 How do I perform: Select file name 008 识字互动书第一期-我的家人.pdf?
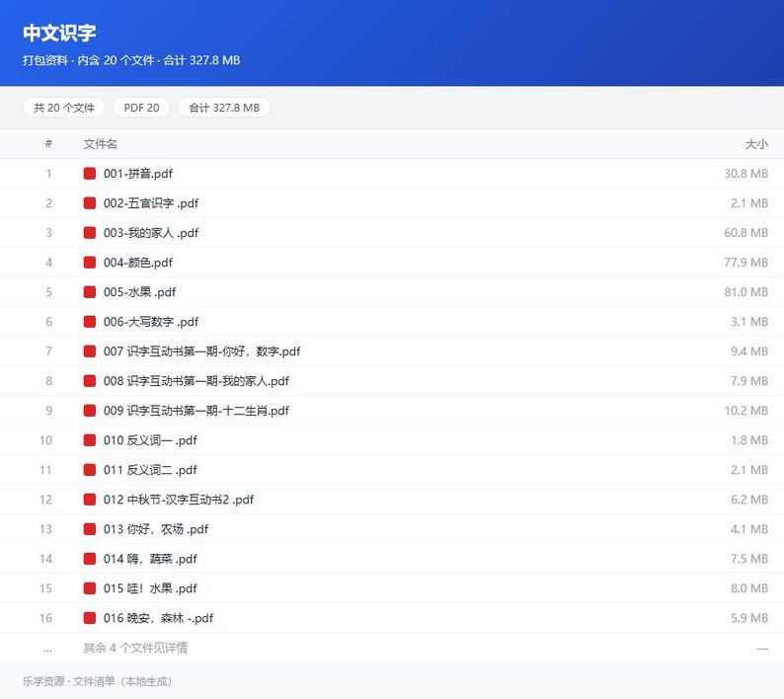(x=196, y=381)
